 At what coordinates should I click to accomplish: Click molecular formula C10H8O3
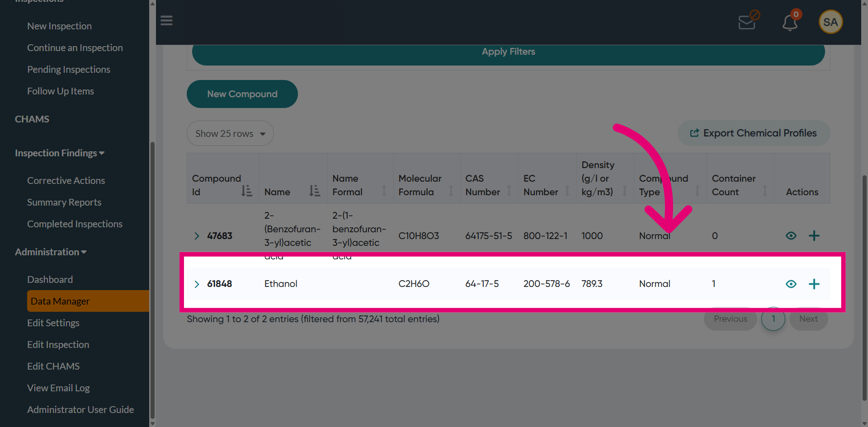pos(419,236)
